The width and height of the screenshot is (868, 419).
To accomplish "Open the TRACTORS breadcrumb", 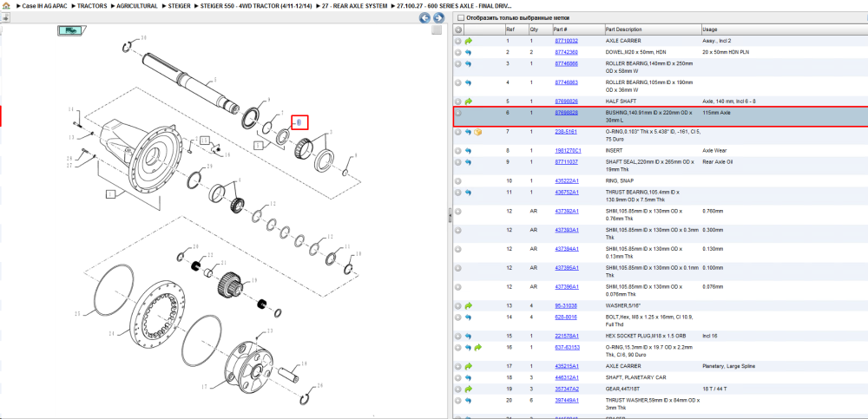I will 92,5.
